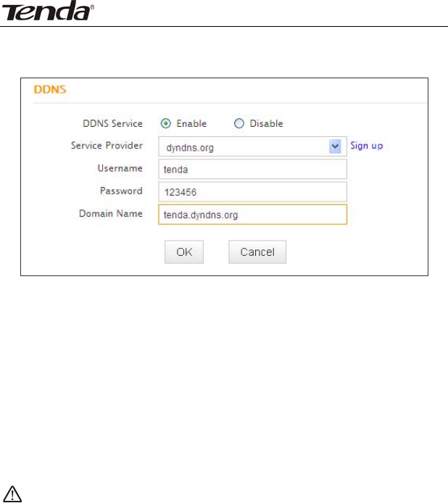The width and height of the screenshot is (448, 503).
Task: Click the Service Provider label
Action: pyautogui.click(x=107, y=146)
